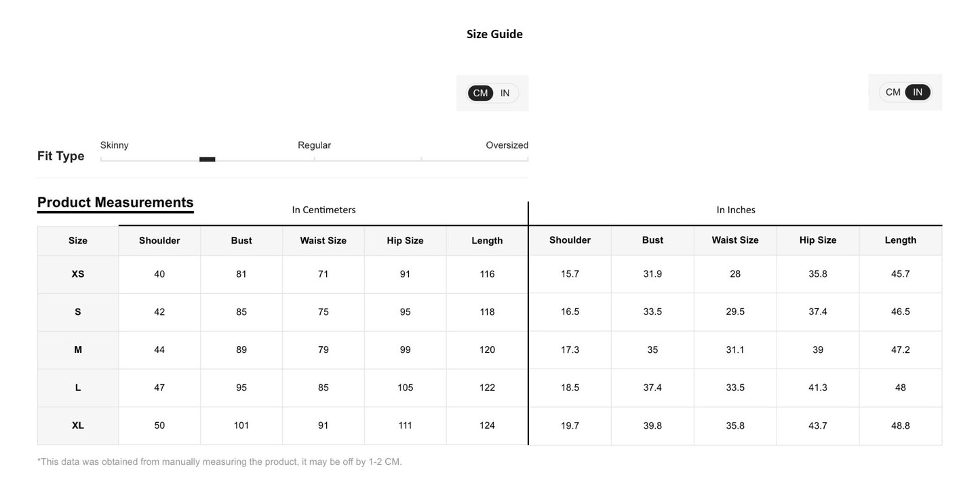Click the Skinny fit label
980x494 pixels.
point(114,145)
